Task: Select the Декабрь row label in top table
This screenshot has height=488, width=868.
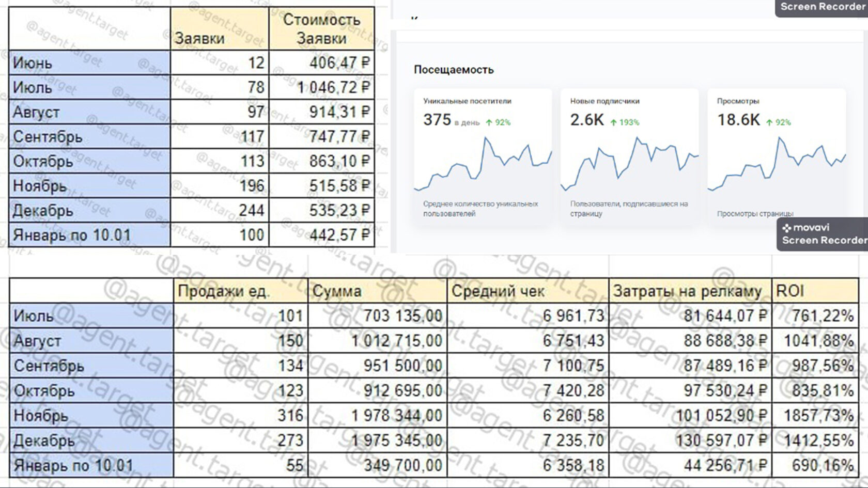Action: point(89,211)
